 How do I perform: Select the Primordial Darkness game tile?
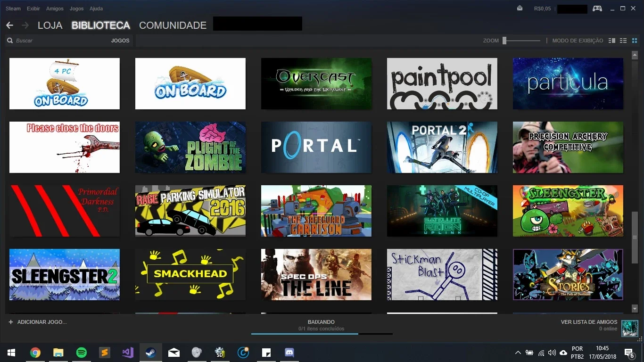click(65, 211)
